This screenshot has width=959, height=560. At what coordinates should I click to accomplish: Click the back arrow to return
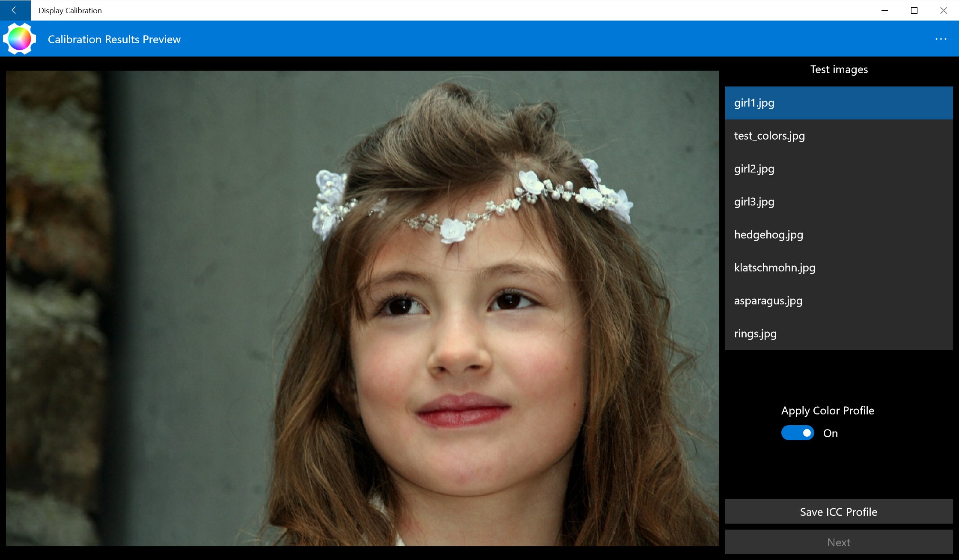point(15,10)
